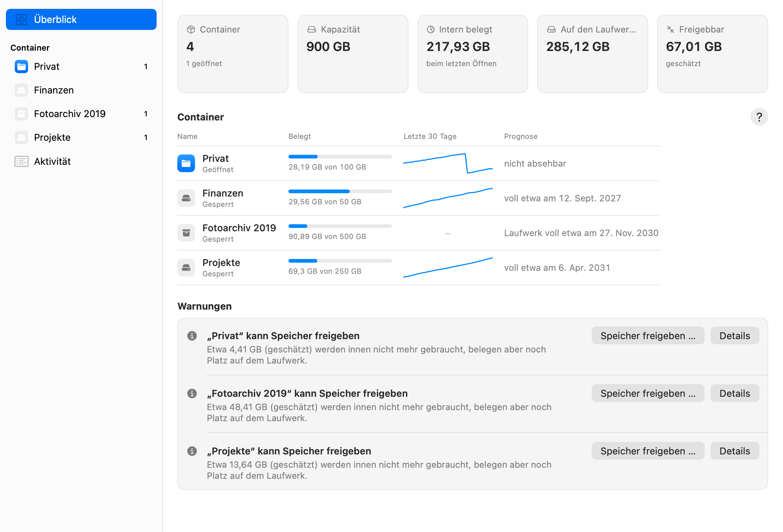This screenshot has width=783, height=532.
Task: Click '29,56 GB von 50 GB' text
Action: 325,202
